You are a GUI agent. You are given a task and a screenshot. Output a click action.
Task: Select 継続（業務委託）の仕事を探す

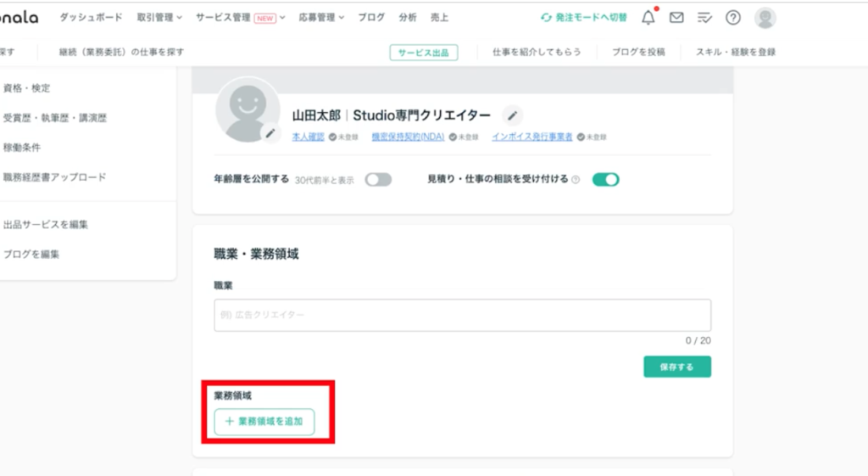tap(121, 52)
